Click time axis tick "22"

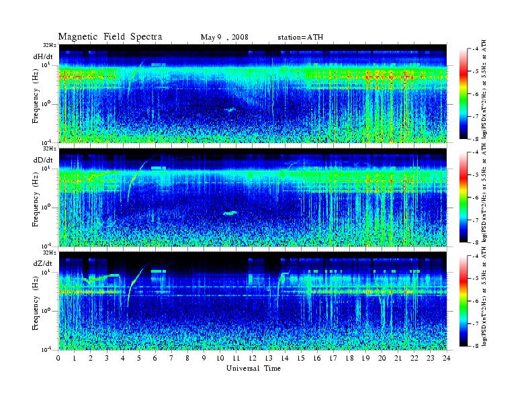coord(414,358)
